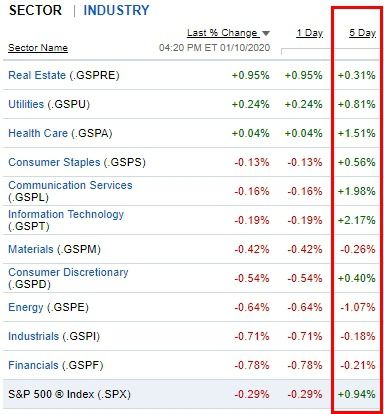This screenshot has width=384, height=414.
Task: Open the Consumer Staples sector link
Action: [54, 162]
